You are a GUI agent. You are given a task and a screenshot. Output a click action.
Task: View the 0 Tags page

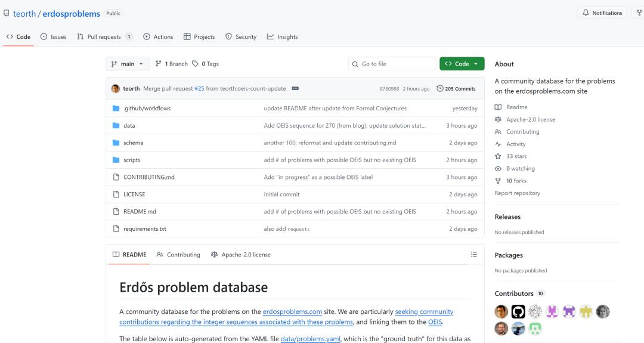pos(206,64)
